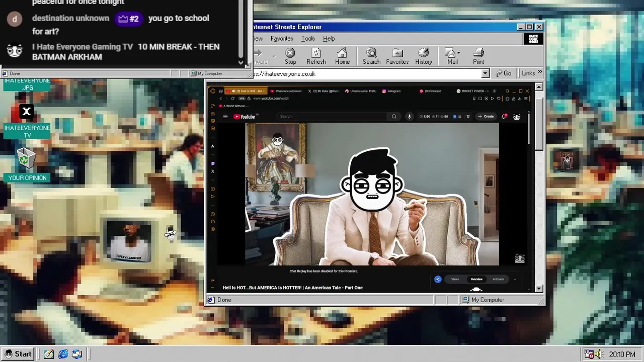Viewport: 644px width, 362px height.
Task: Select the Views pill in stats panel
Action: point(455,279)
